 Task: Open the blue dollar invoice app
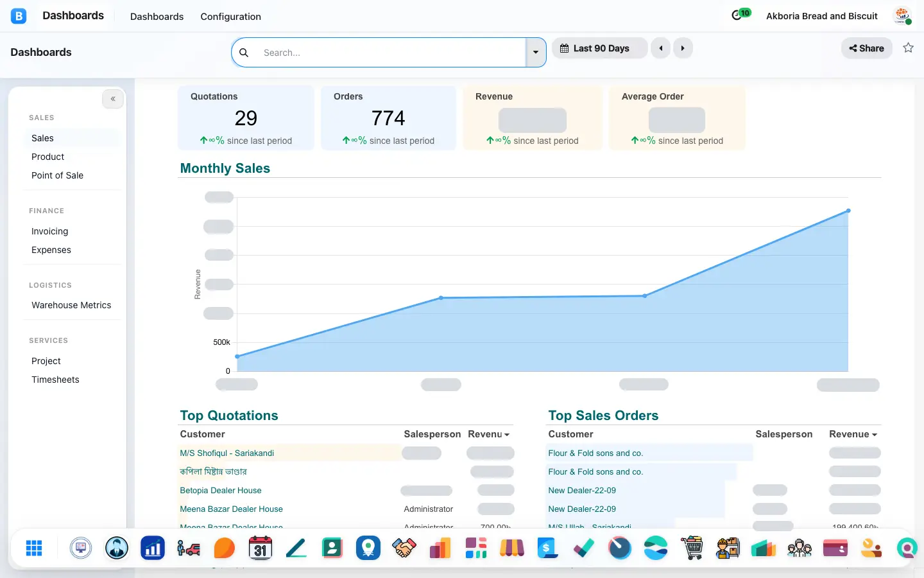coord(547,548)
